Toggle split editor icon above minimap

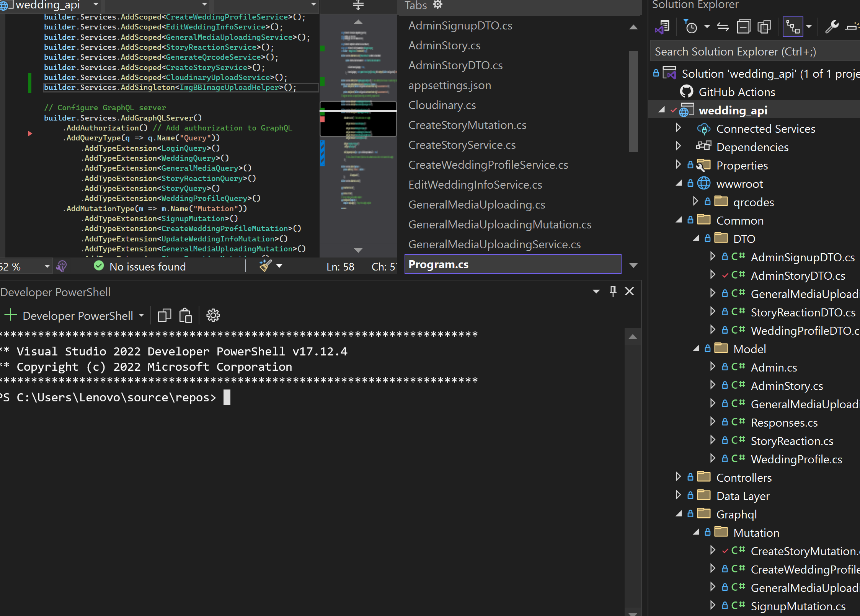point(358,5)
